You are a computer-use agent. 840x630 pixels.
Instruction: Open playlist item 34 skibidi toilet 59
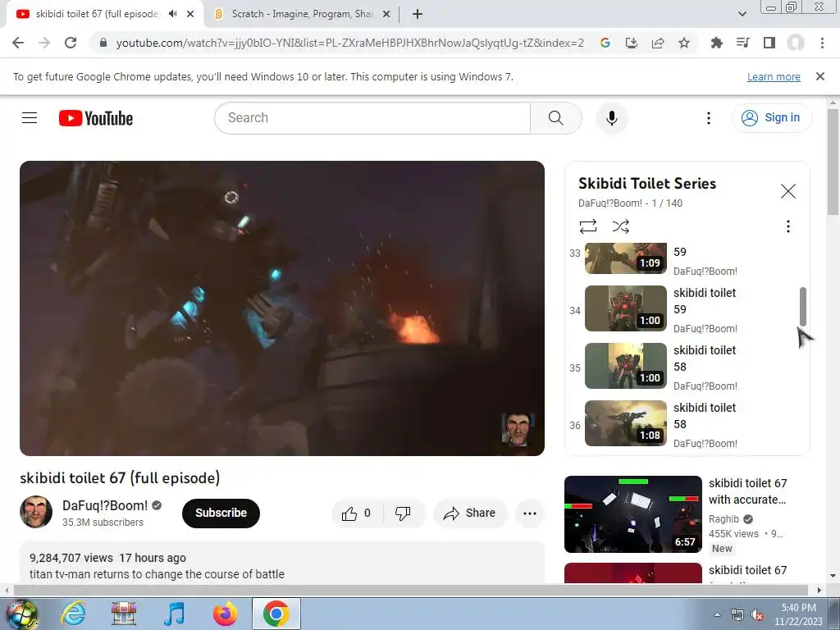tap(680, 311)
